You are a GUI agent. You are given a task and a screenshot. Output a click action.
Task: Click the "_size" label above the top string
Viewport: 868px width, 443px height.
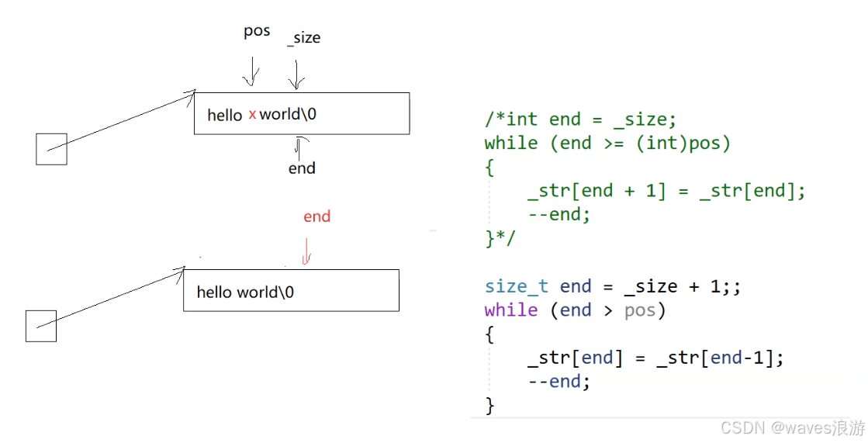click(x=304, y=38)
